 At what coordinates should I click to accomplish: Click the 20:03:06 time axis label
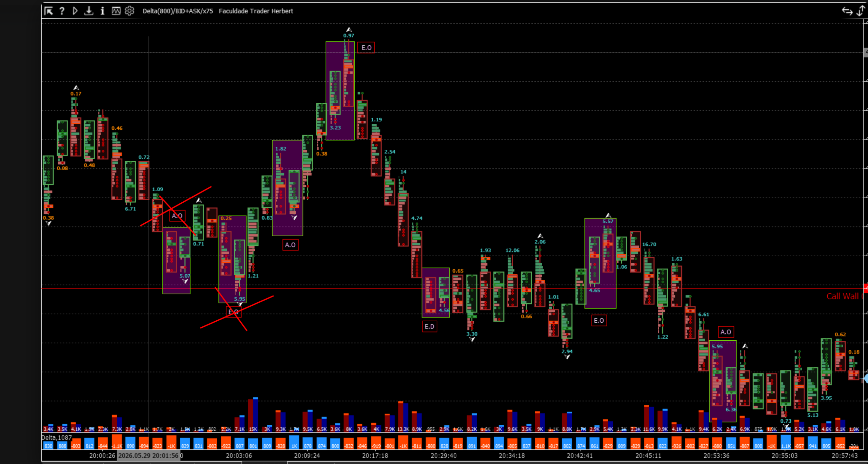click(239, 456)
